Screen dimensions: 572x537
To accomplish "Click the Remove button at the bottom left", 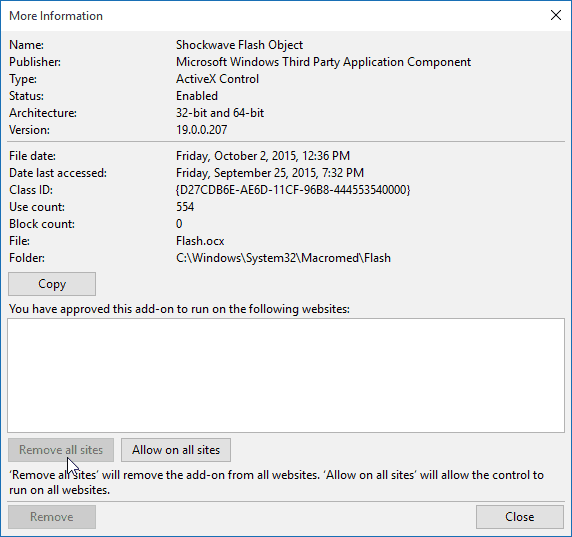I will (x=52, y=517).
